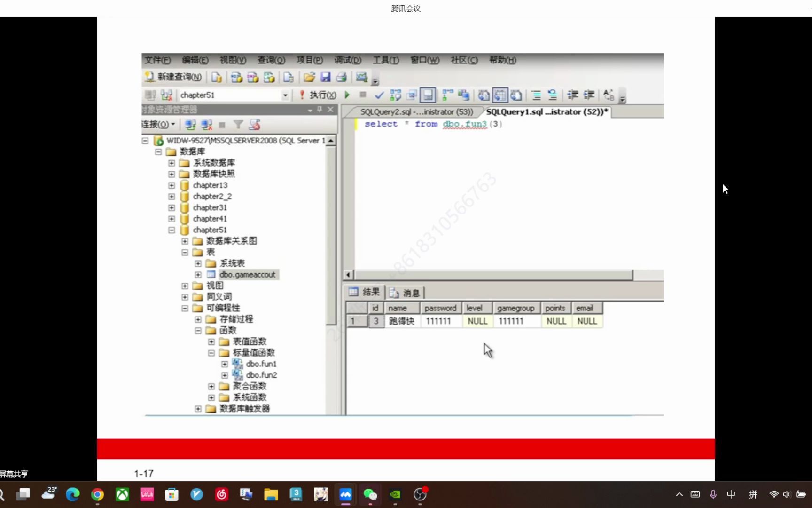This screenshot has width=812, height=508.
Task: Click the Open File folder icon in toolbar
Action: click(309, 77)
